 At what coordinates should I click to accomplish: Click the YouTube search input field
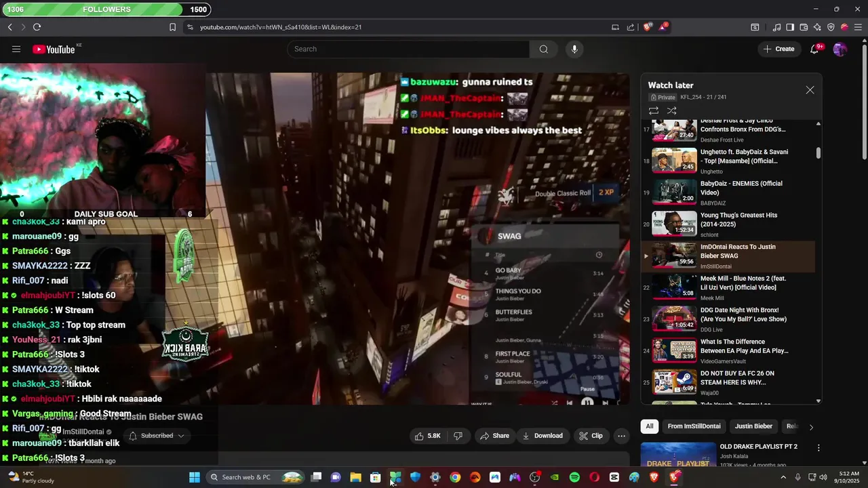pos(409,49)
